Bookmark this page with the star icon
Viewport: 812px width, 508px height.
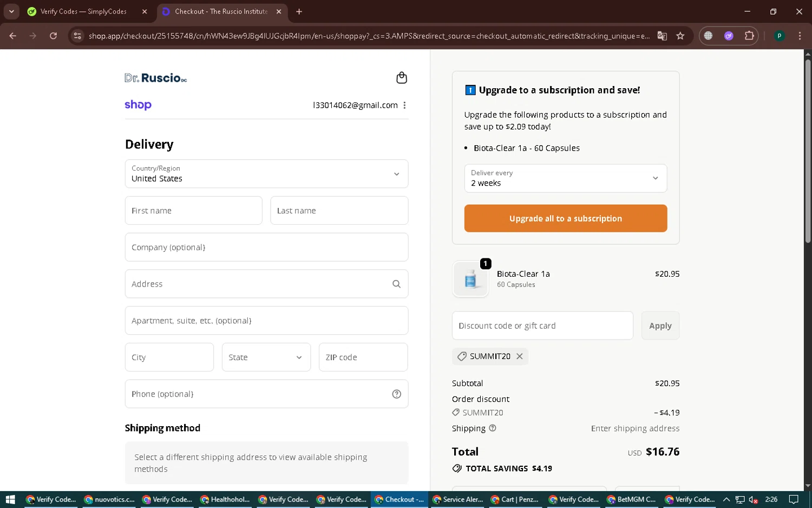point(680,36)
